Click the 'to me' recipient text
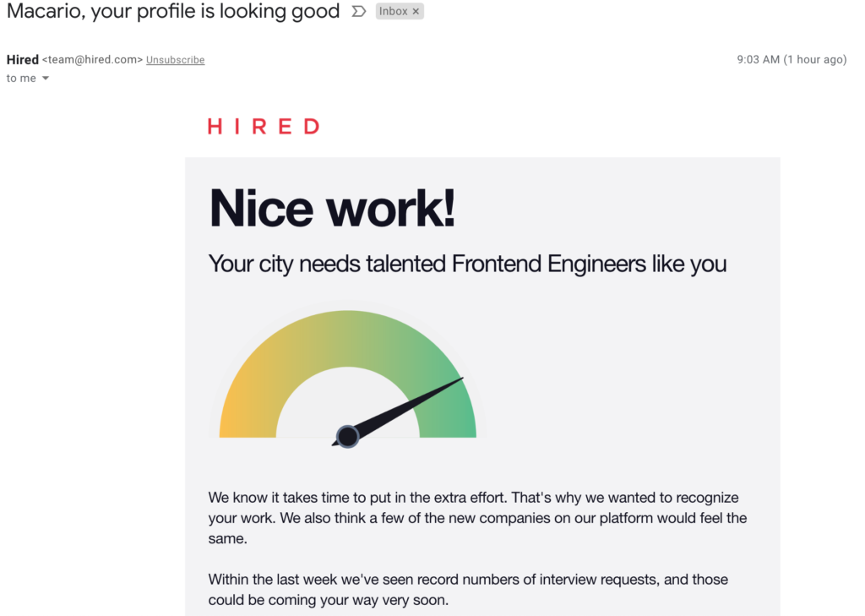The width and height of the screenshot is (865, 616). click(x=21, y=79)
